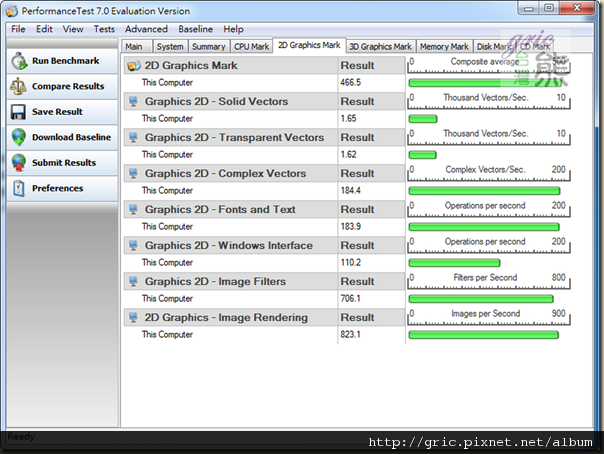Click the Complex Vectors green result bar
Image resolution: width=604 pixels, height=454 pixels.
tap(484, 191)
